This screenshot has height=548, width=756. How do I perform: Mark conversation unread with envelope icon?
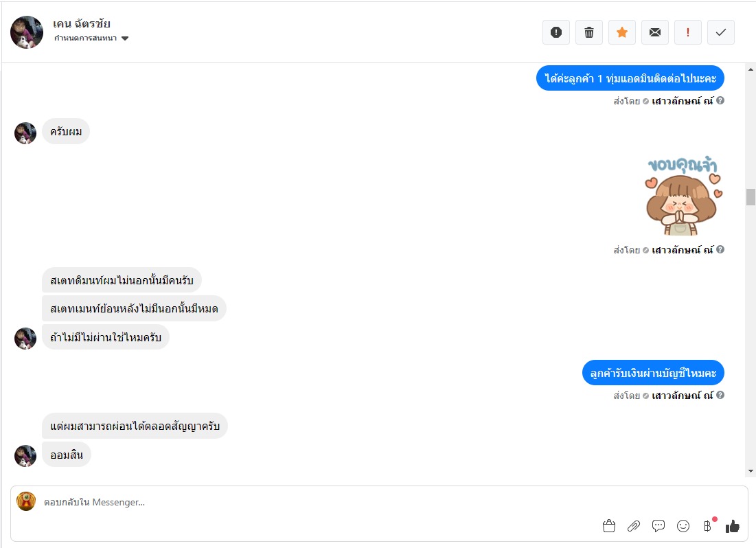pos(654,32)
